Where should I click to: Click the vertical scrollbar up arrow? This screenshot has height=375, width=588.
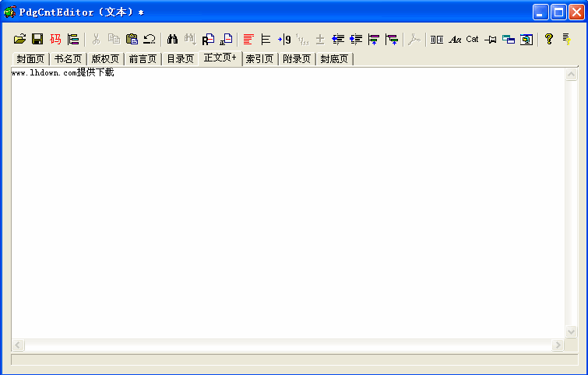(x=571, y=75)
